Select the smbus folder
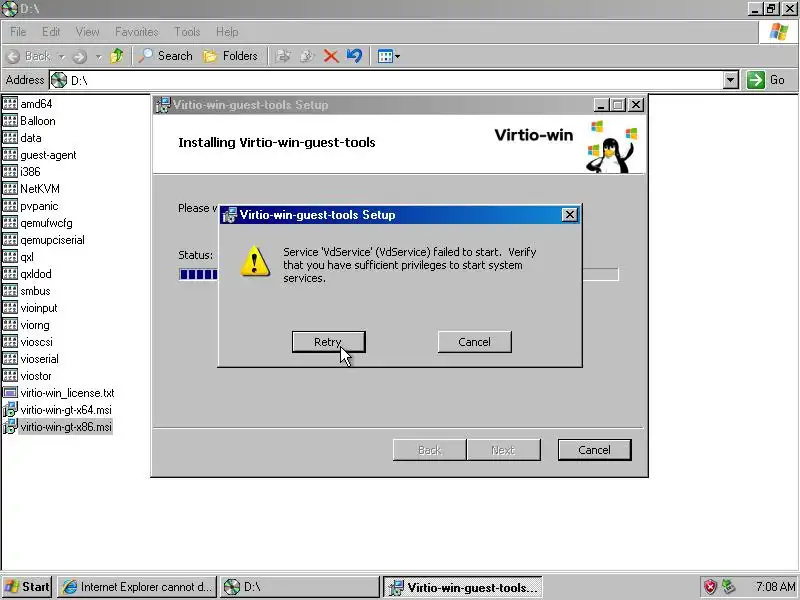The image size is (800, 600). click(x=27, y=291)
